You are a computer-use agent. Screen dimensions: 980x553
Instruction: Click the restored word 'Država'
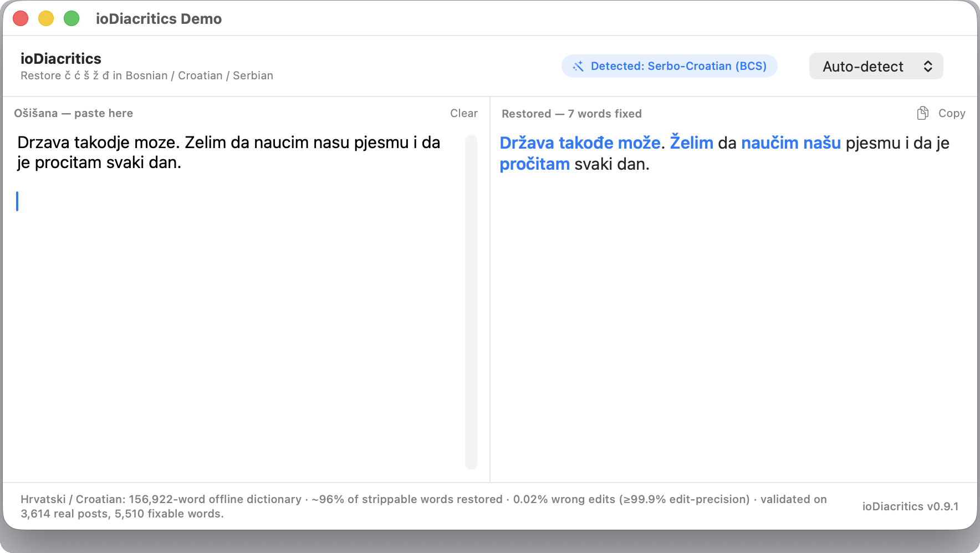(527, 143)
